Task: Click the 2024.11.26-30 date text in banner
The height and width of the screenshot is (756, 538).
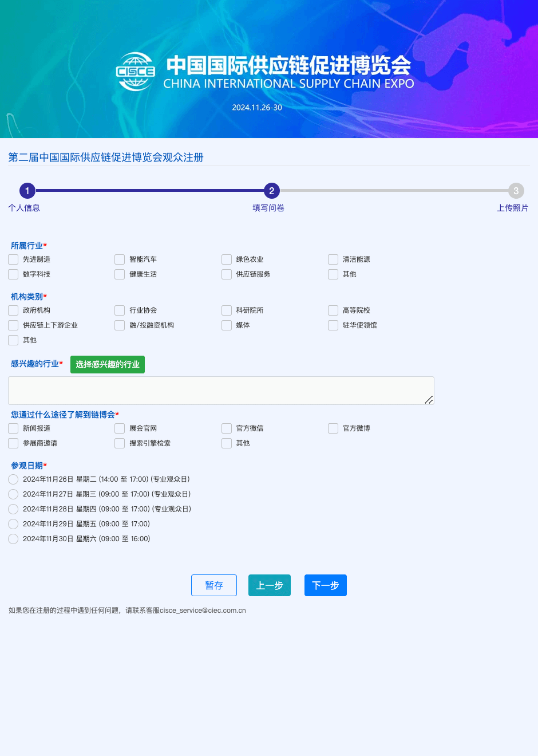Action: coord(257,108)
